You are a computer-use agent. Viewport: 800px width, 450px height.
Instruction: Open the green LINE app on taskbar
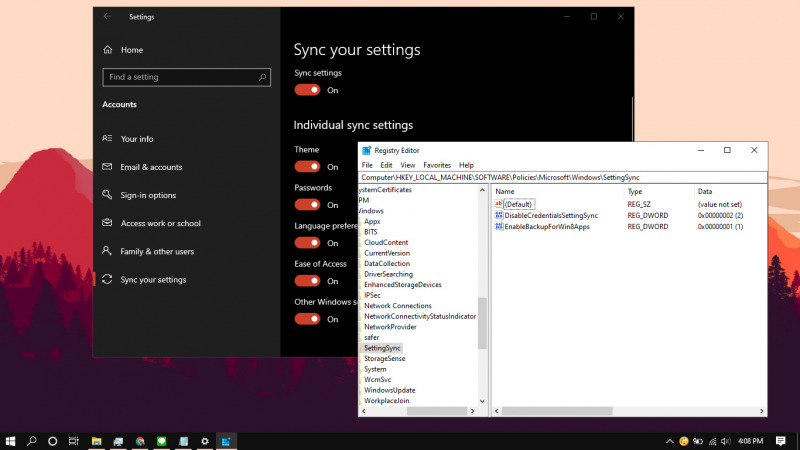pyautogui.click(x=162, y=441)
